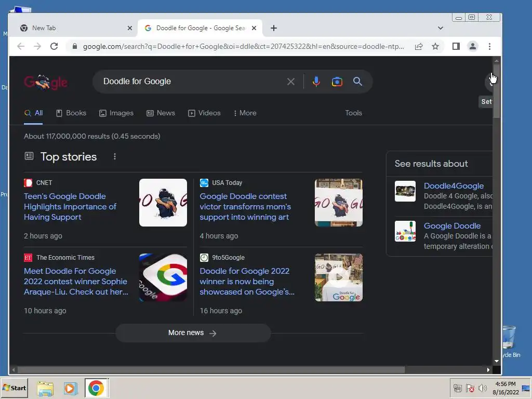Click the Doodle for Google search field
The height and width of the screenshot is (399, 532).
tap(193, 82)
